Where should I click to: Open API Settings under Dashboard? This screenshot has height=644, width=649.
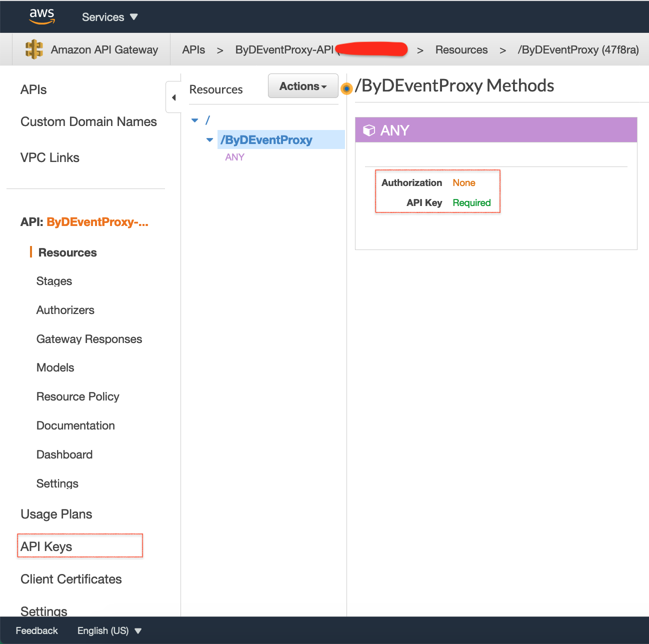coord(57,484)
